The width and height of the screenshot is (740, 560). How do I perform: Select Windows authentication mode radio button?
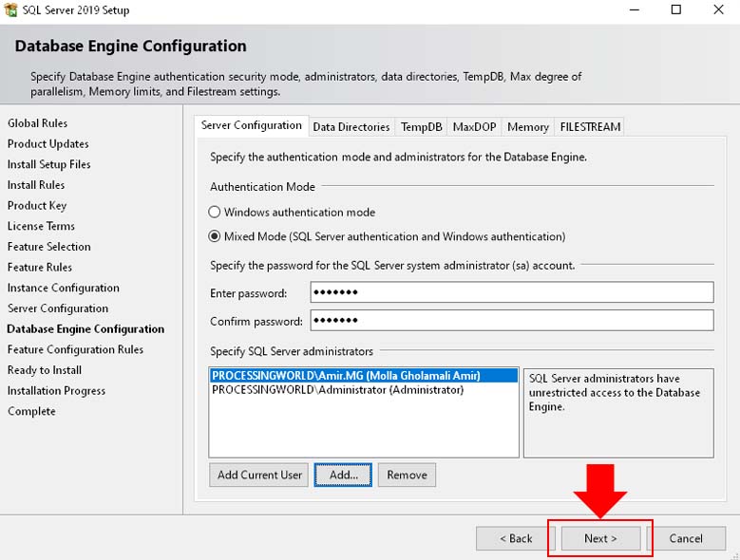pos(215,212)
